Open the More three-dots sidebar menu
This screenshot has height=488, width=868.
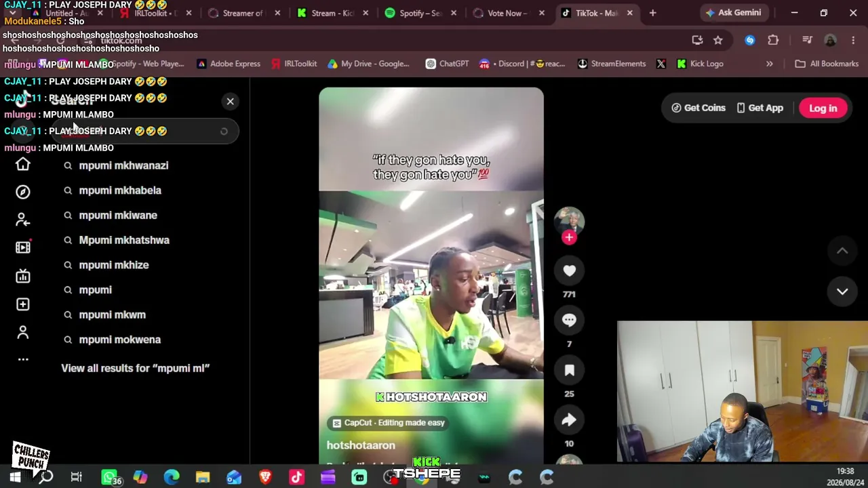(x=23, y=359)
